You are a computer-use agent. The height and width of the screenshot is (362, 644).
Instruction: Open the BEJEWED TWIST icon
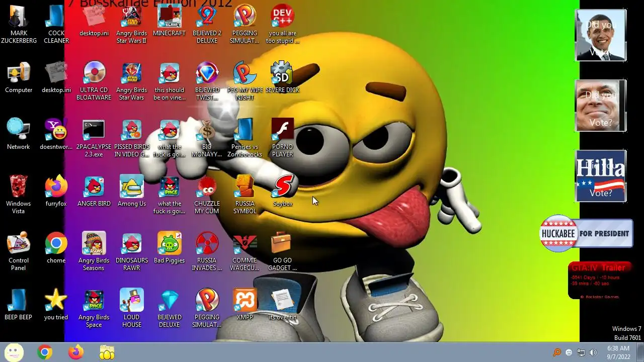pyautogui.click(x=207, y=81)
